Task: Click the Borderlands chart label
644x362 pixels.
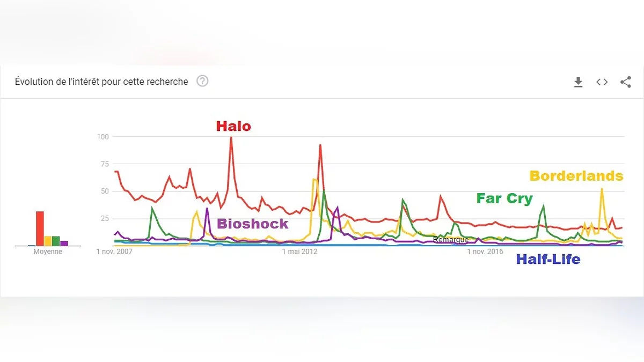Action: (x=576, y=176)
